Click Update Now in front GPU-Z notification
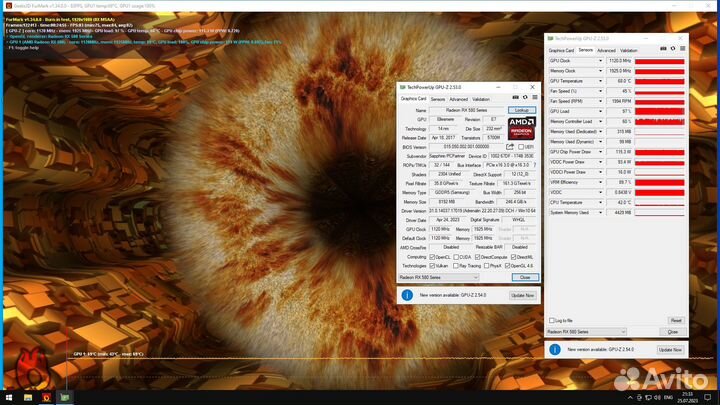The height and width of the screenshot is (405, 720). pos(523,295)
